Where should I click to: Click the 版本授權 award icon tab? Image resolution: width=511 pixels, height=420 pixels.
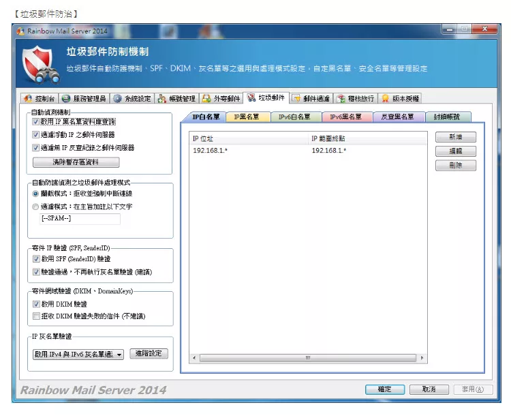pyautogui.click(x=386, y=99)
